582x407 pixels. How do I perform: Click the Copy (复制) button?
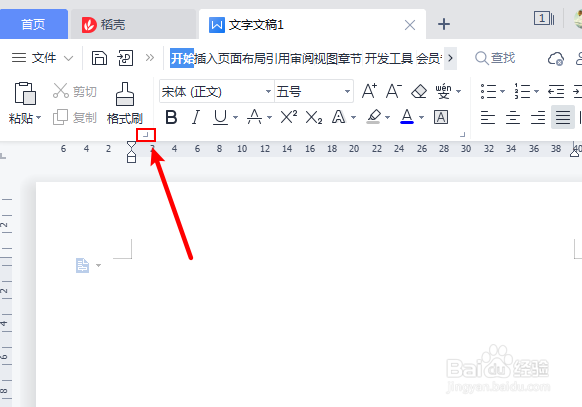tap(75, 118)
